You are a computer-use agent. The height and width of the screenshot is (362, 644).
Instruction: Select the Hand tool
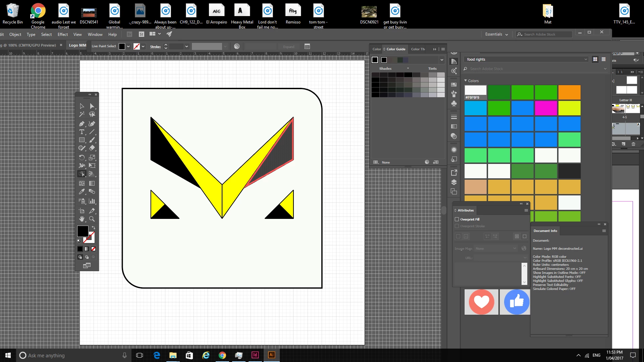coord(82,219)
